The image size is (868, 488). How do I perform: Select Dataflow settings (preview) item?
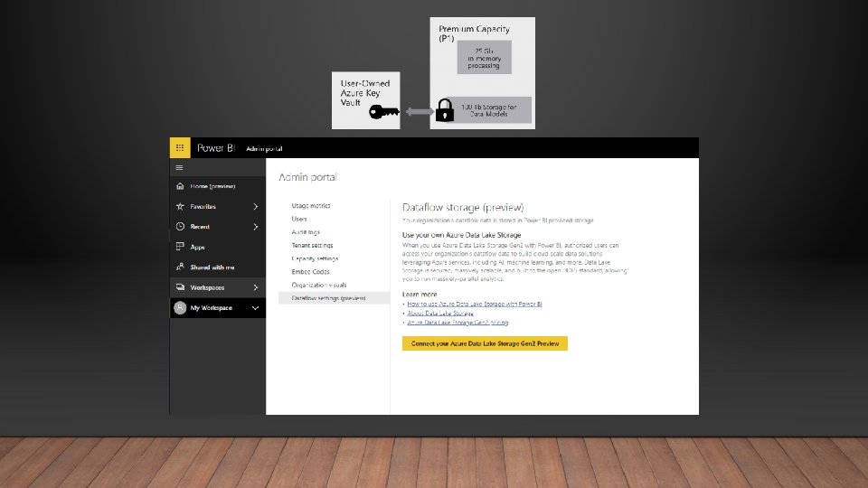tap(335, 298)
